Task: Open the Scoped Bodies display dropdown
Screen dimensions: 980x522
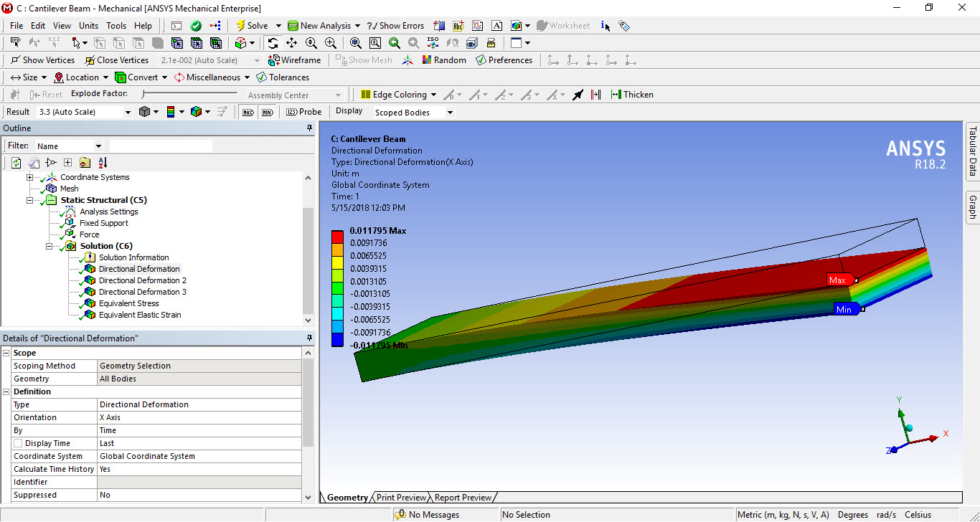Action: pyautogui.click(x=450, y=113)
